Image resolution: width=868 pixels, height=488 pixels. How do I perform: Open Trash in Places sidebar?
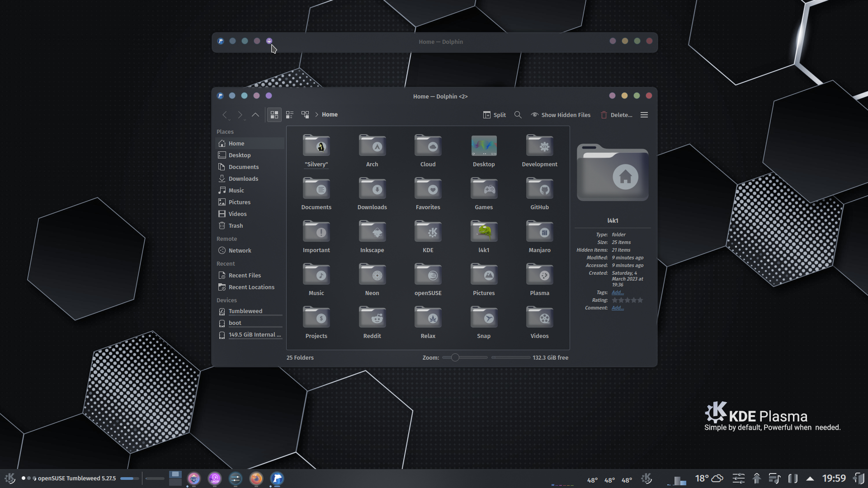(250, 225)
